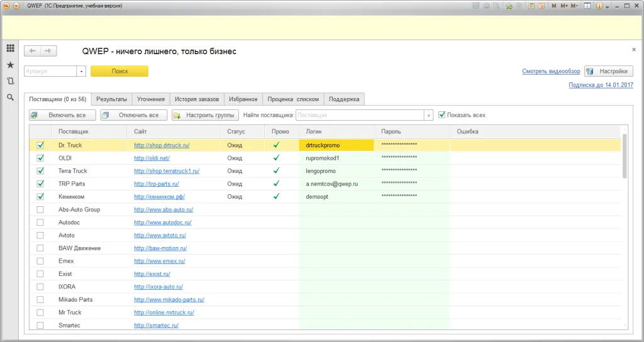Open the 'Смотреть видеообзор' link
644x342 pixels.
[x=551, y=71]
